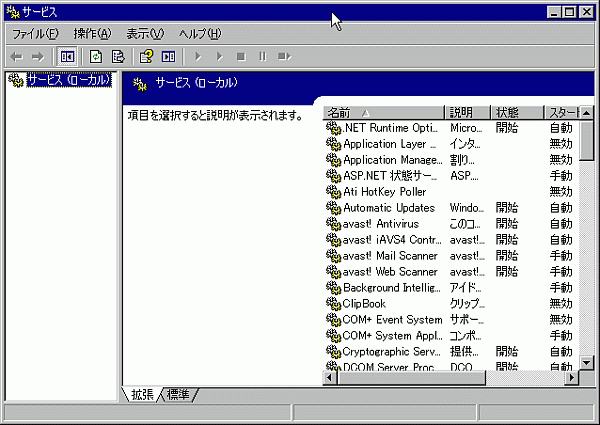Click the gear icon of .NET Runtime Opti..
The image size is (600, 425).
[333, 128]
